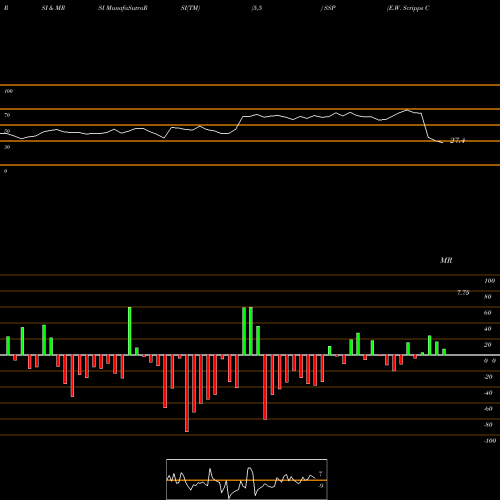The height and width of the screenshot is (500, 500).
Task: Click the 100 axis label of the RSI panel
Action: tap(8, 91)
